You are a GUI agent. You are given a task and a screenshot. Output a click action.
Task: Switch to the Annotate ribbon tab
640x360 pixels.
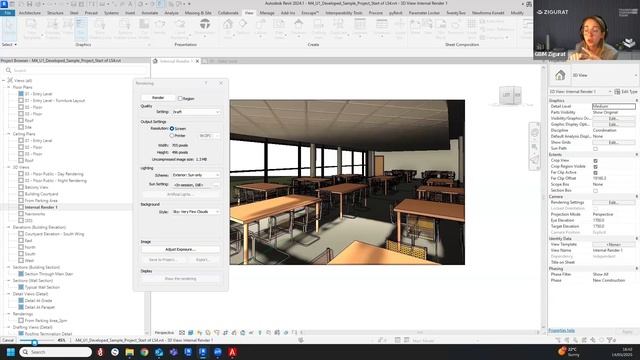(x=149, y=13)
